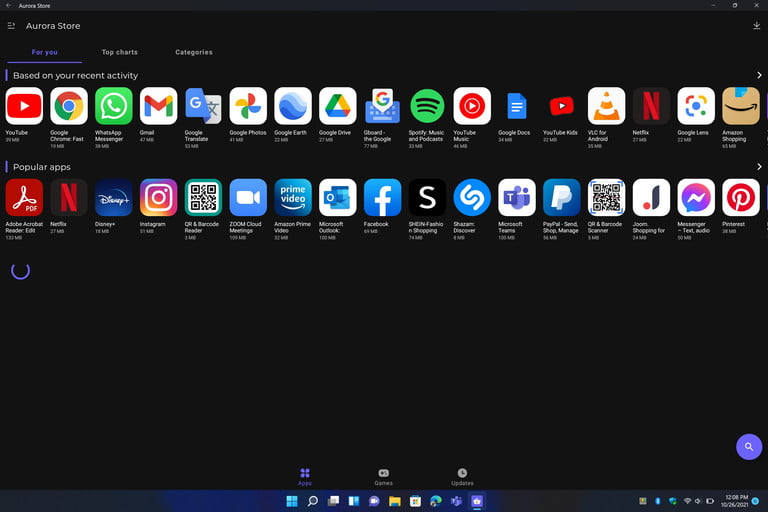Go to the Apps bottom tab
This screenshot has width=768, height=512.
[x=305, y=477]
